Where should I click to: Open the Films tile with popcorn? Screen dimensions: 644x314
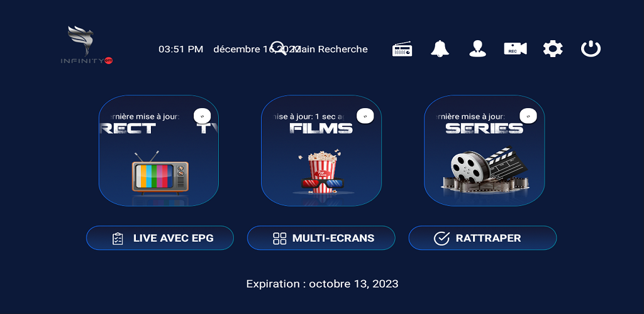[321, 151]
